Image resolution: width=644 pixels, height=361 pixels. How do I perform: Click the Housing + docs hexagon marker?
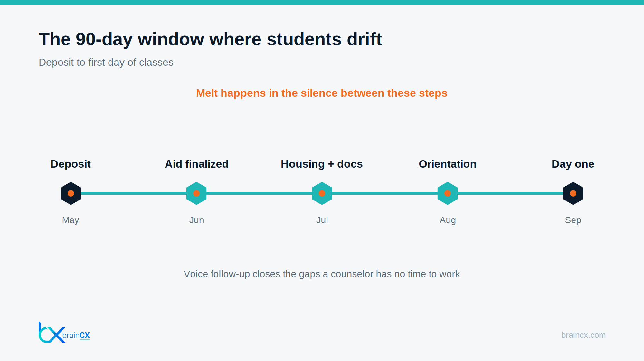click(x=322, y=193)
